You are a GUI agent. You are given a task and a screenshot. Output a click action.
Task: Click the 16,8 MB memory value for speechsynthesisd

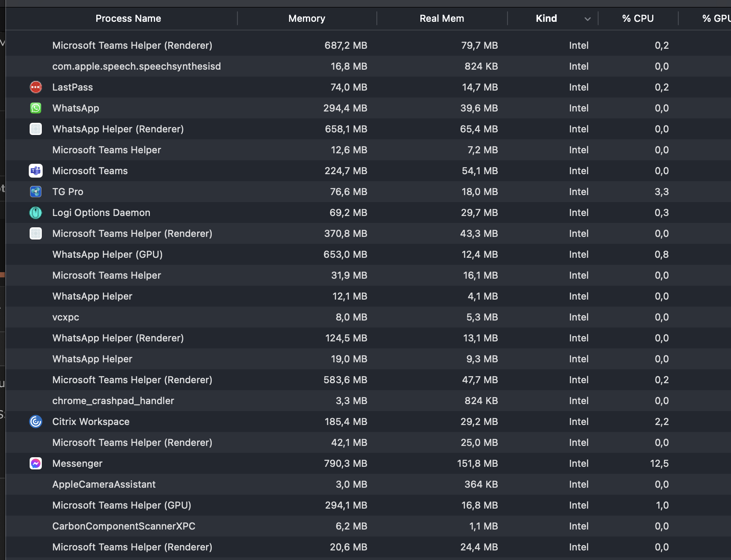coord(349,66)
